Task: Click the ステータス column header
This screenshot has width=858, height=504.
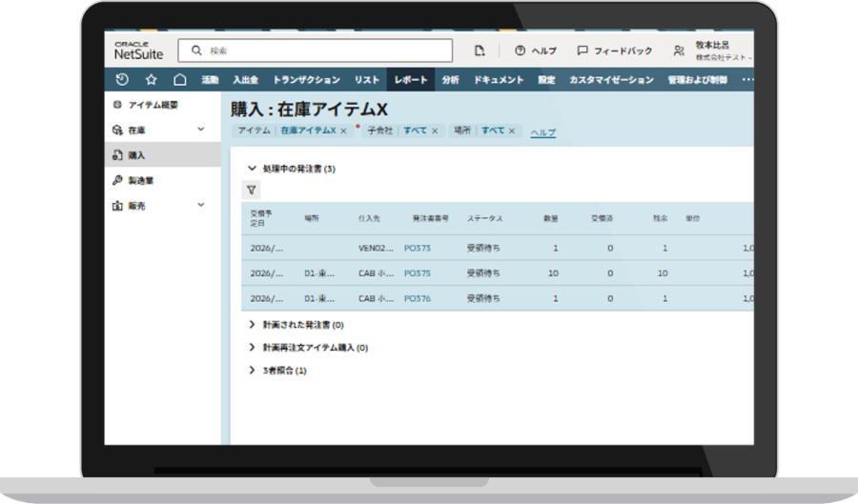Action: pyautogui.click(x=484, y=219)
